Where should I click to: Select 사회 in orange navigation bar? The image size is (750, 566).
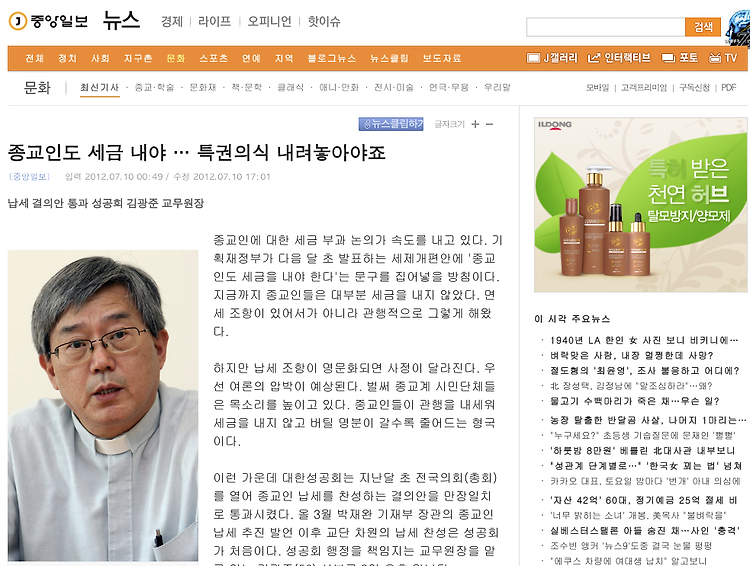coord(100,58)
